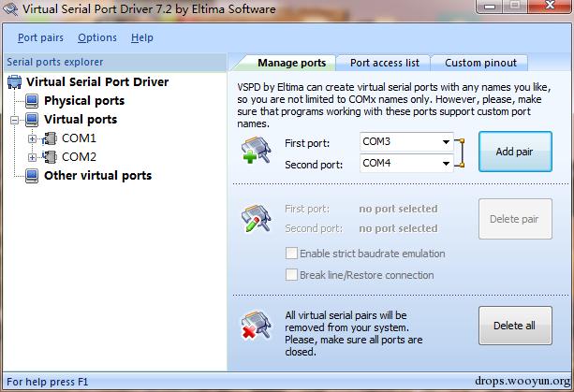Click the Virtual Serial Port Driver root icon
574x392 pixels.
pos(14,82)
